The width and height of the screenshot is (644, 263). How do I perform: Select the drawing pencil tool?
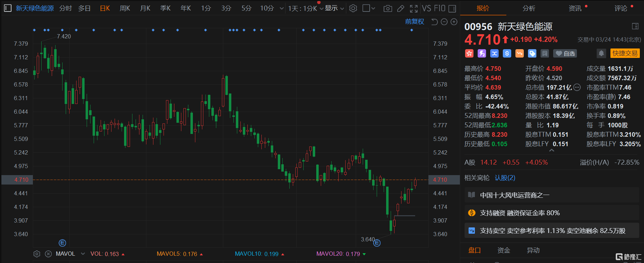[x=401, y=8]
